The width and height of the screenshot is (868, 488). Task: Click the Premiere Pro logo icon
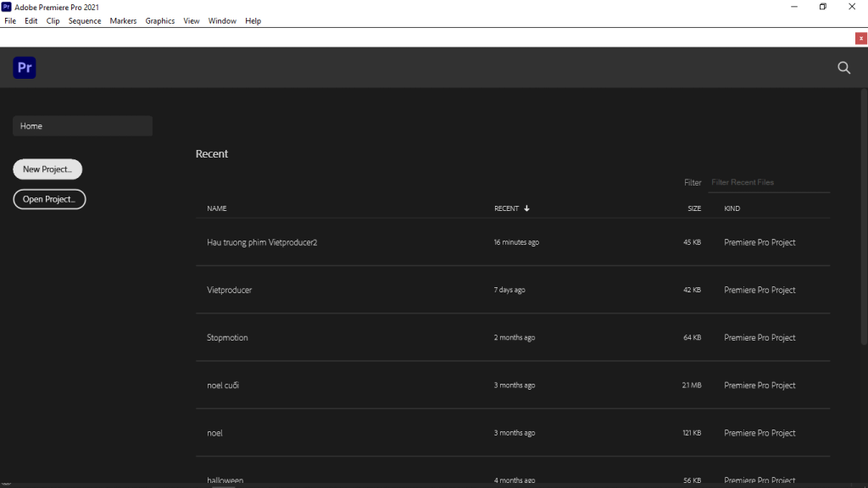[x=25, y=68]
